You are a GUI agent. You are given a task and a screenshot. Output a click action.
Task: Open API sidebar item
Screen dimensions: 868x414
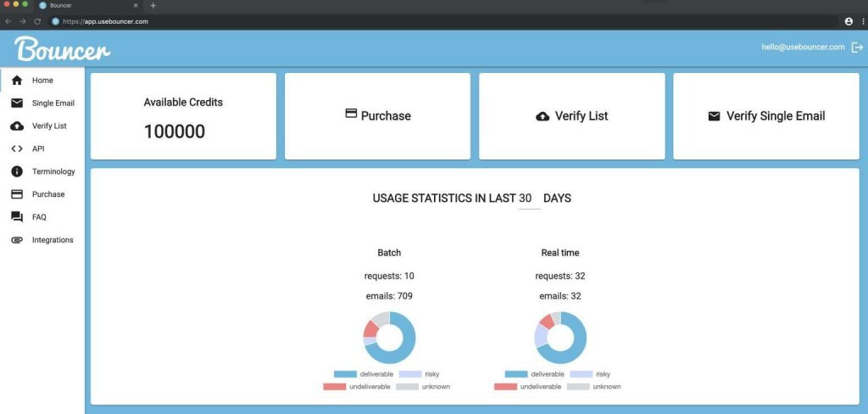(42, 148)
